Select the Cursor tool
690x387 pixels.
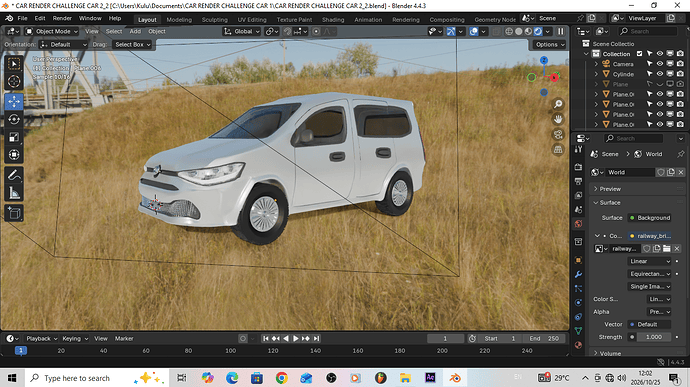[14, 81]
